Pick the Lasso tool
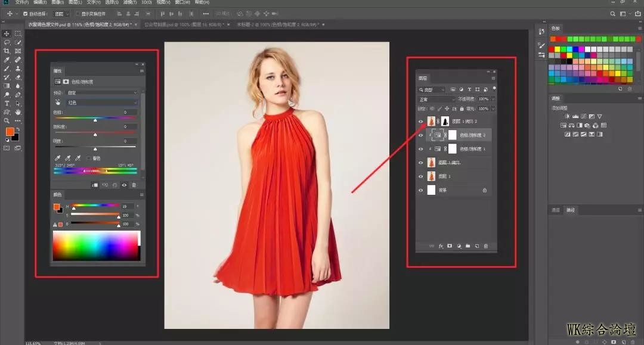The width and height of the screenshot is (644, 345). pos(7,42)
